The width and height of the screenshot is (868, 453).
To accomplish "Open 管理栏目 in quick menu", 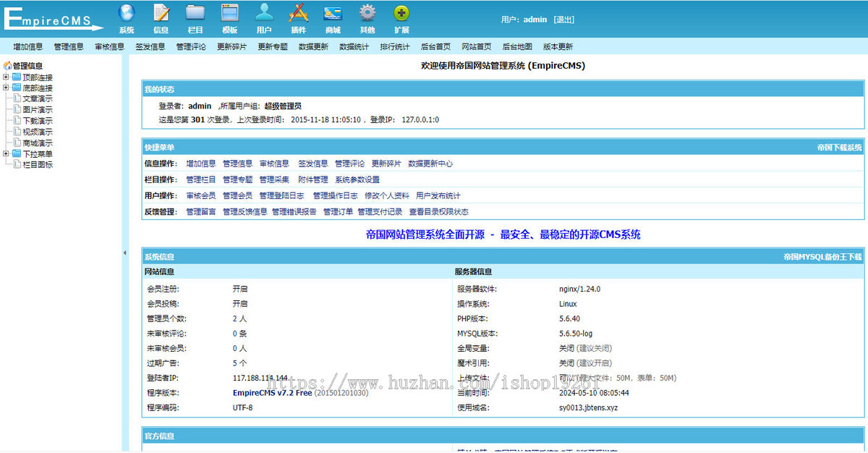I will [x=201, y=179].
